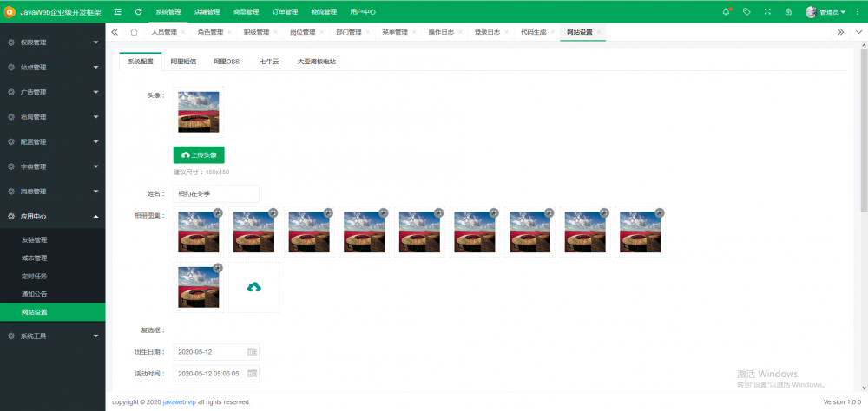Click the 头像 avatar thumbnail
This screenshot has width=868, height=411.
click(x=198, y=112)
